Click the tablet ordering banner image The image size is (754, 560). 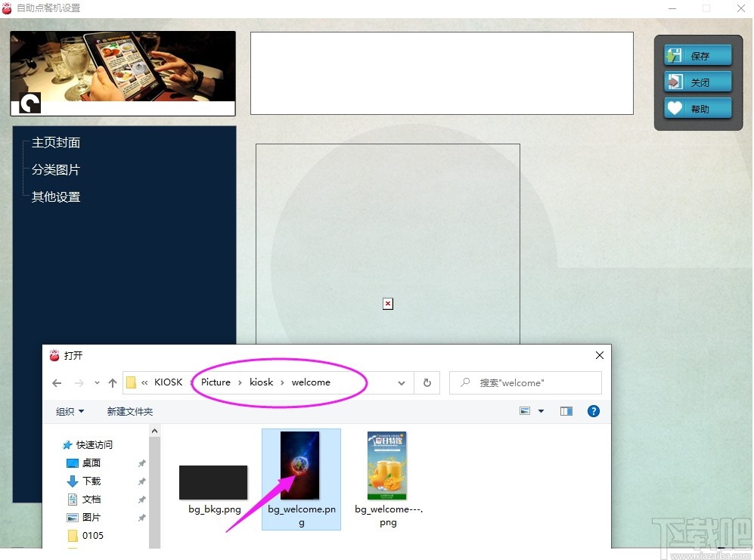(123, 73)
